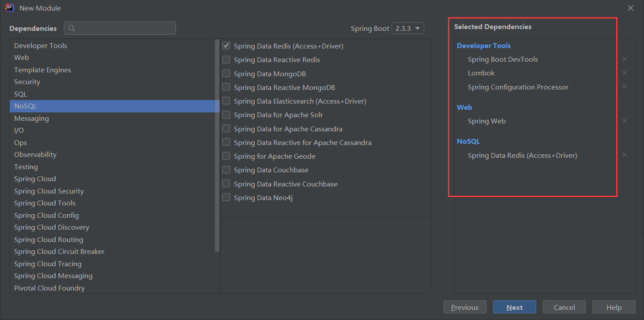Screen dimensions: 644x320
Task: Close the New Module dialog
Action: click(x=631, y=8)
